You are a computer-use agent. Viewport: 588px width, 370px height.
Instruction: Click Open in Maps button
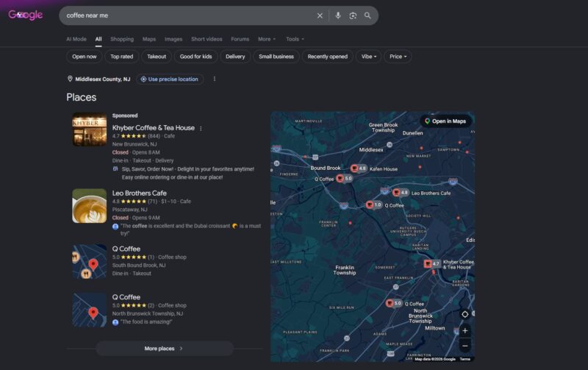(445, 121)
